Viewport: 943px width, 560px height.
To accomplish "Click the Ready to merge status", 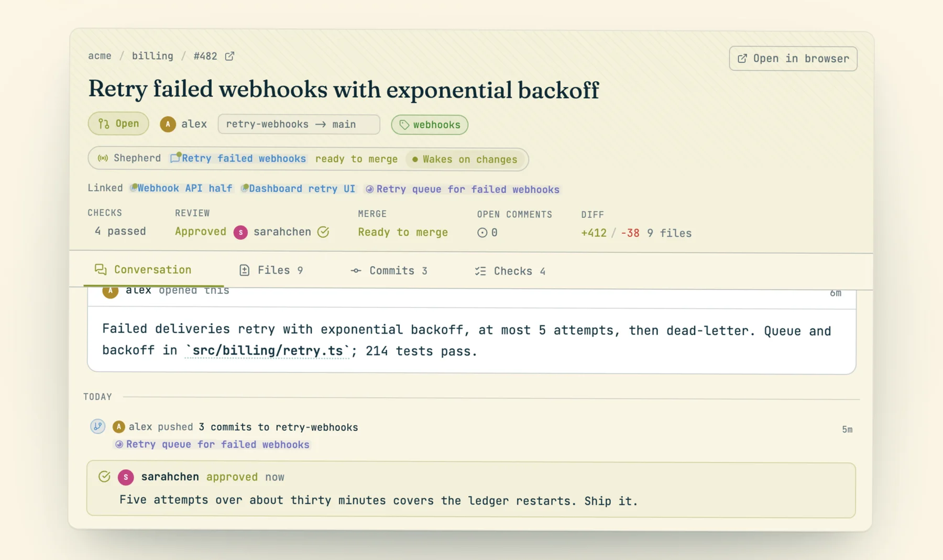I will [x=403, y=232].
